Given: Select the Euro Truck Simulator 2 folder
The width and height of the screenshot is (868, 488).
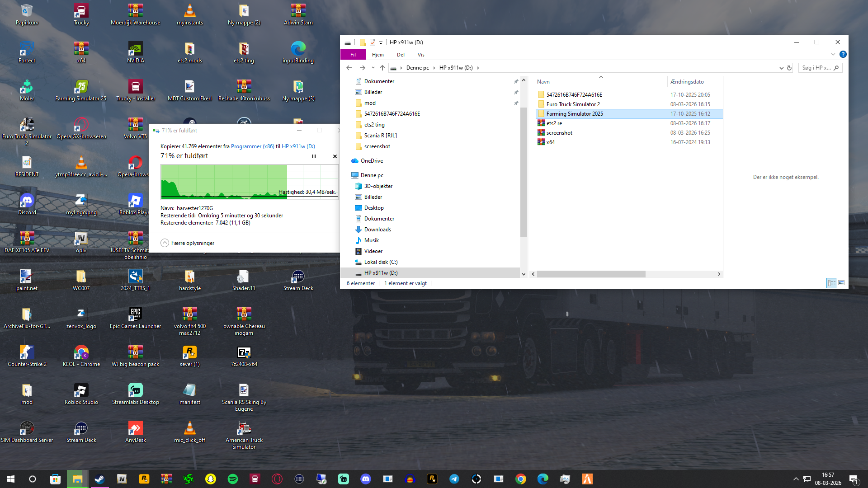Looking at the screenshot, I should [x=573, y=104].
